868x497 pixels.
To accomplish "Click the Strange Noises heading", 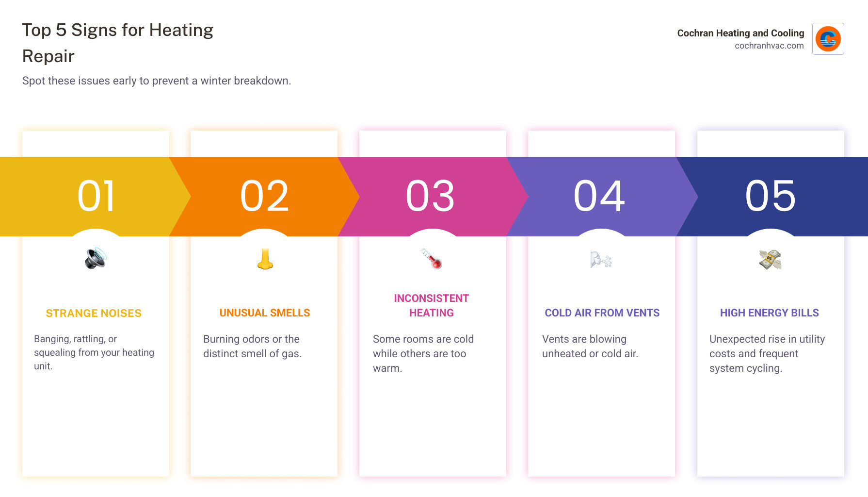I will (x=94, y=314).
